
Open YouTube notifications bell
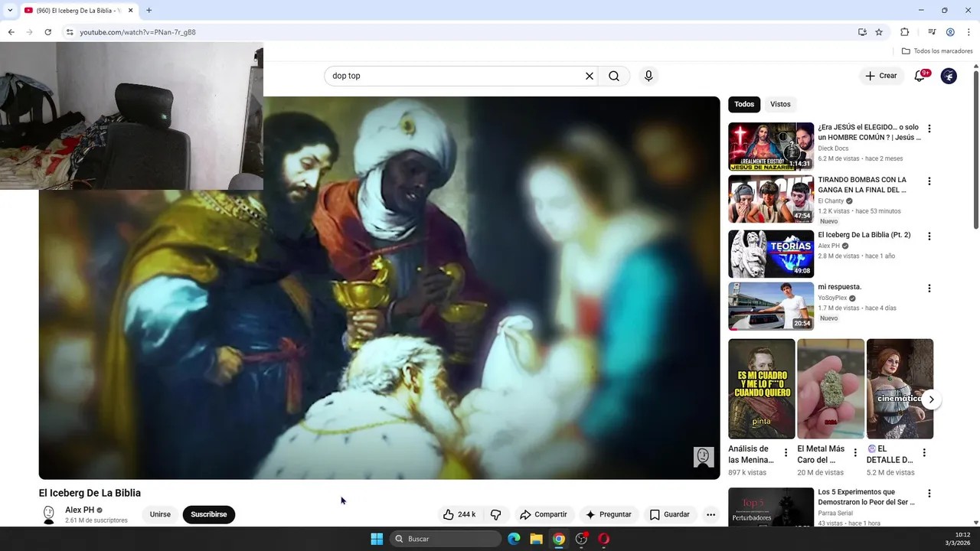tap(920, 76)
